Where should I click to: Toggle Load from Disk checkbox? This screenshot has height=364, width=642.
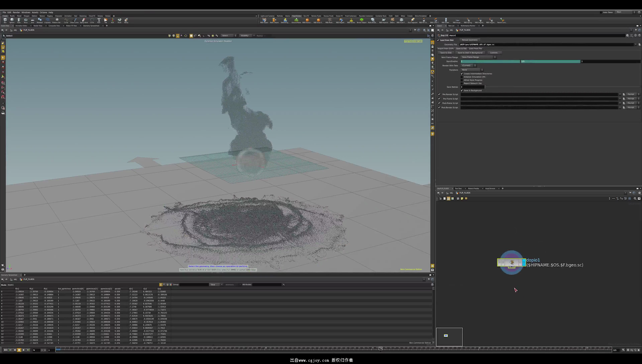[x=438, y=40]
